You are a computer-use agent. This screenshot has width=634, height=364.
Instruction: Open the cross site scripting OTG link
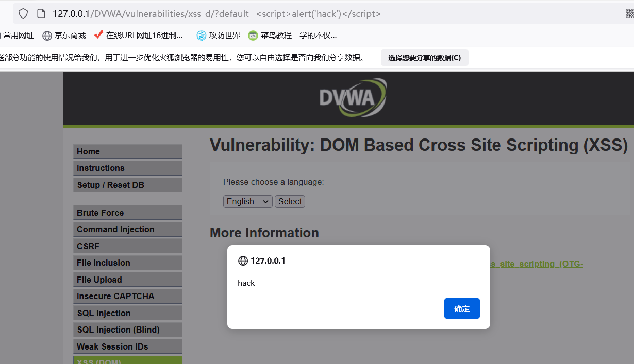[x=537, y=264]
